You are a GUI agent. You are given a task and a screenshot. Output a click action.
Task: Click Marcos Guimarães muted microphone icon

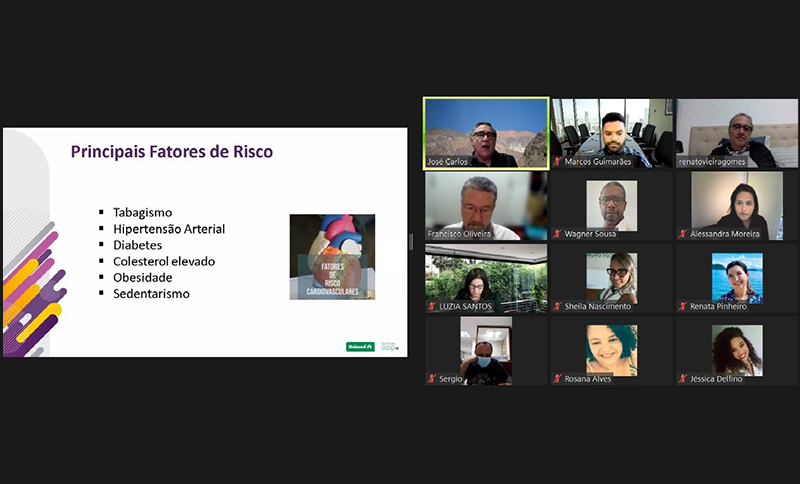(557, 162)
